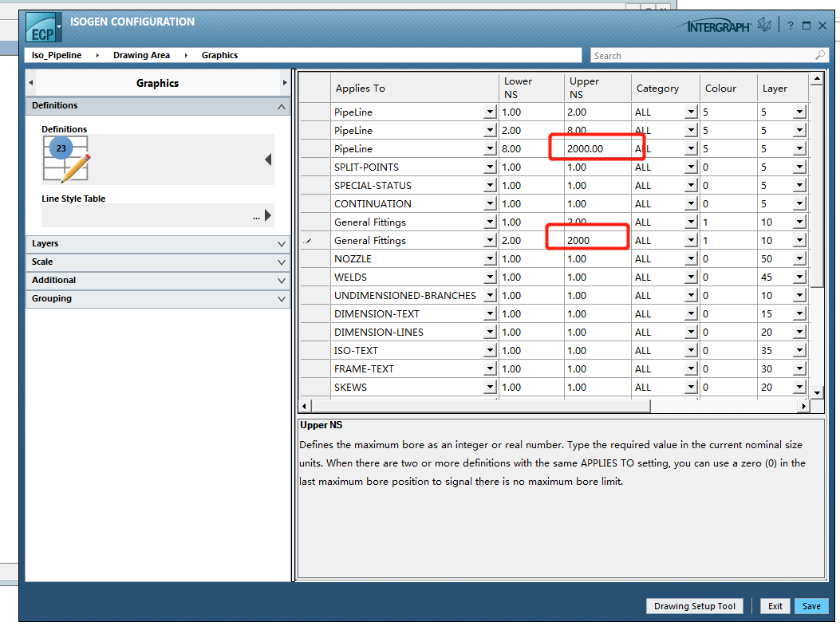The image size is (840, 630).
Task: Go to next panel using right arrow
Action: (x=285, y=83)
